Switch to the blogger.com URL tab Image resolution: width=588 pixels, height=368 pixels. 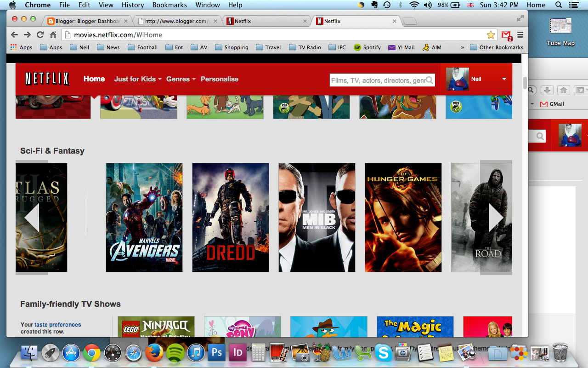pos(177,21)
